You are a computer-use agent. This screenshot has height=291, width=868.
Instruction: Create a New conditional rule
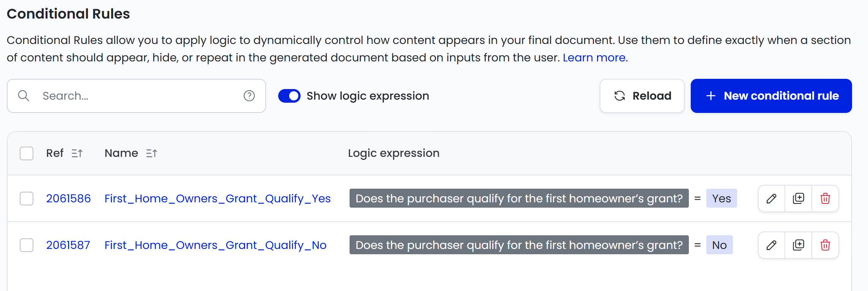click(x=771, y=96)
